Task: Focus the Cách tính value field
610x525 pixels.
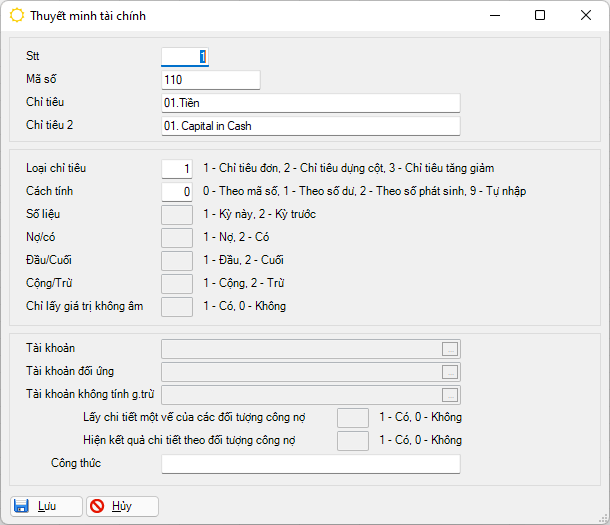Action: pyautogui.click(x=177, y=192)
